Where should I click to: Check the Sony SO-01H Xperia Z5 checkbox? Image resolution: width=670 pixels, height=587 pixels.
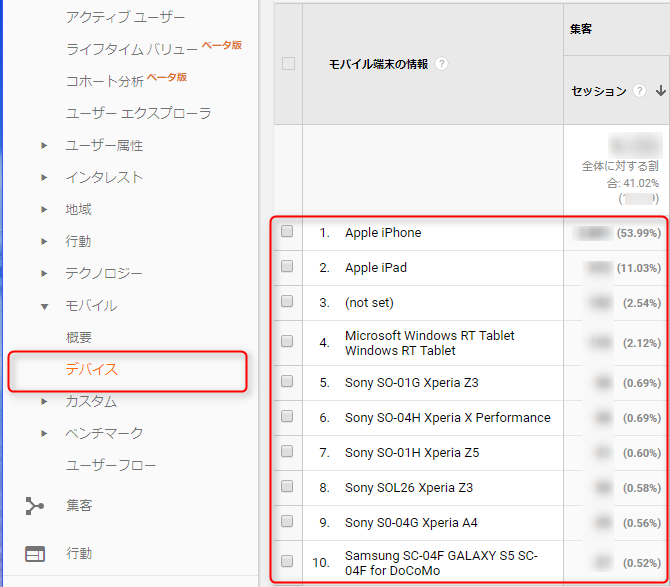pos(287,451)
